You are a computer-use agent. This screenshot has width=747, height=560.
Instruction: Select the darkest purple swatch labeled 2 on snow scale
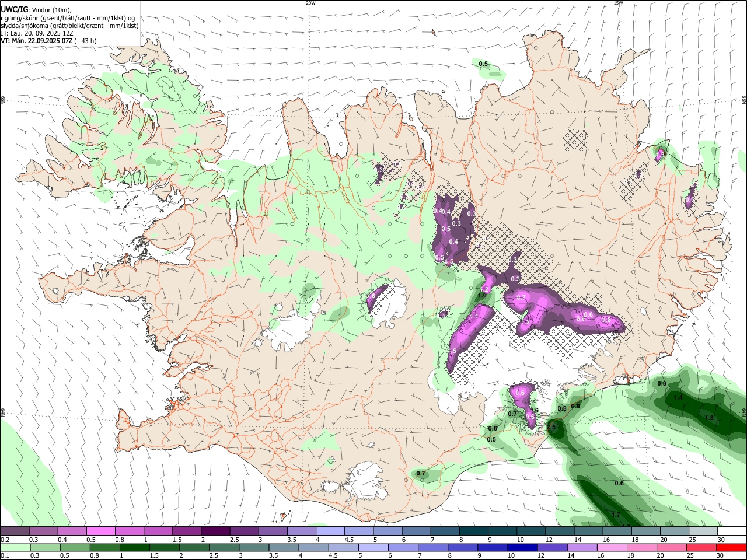[x=215, y=531]
